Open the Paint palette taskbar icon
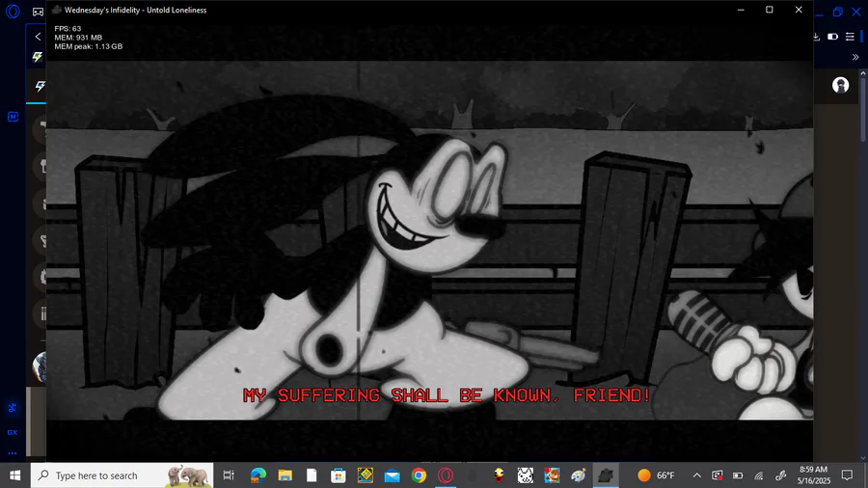868x488 pixels. tap(579, 475)
